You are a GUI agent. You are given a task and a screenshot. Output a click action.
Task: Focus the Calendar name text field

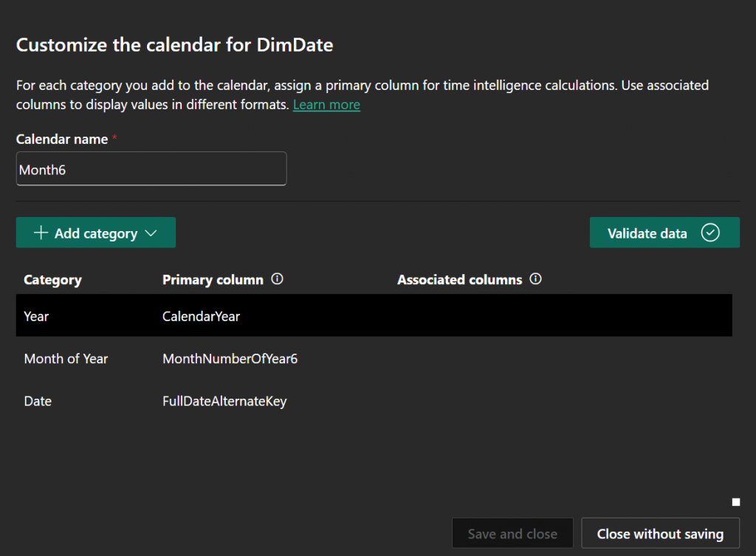click(151, 169)
